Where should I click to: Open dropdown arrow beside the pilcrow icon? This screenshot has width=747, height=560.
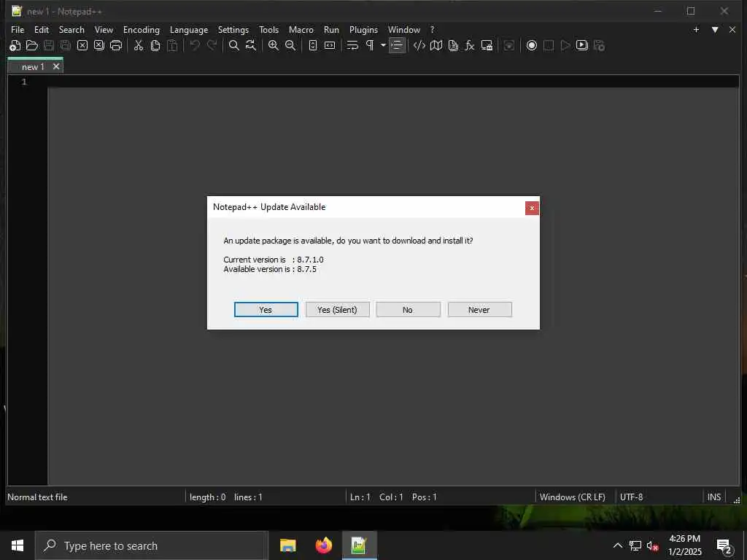[383, 46]
